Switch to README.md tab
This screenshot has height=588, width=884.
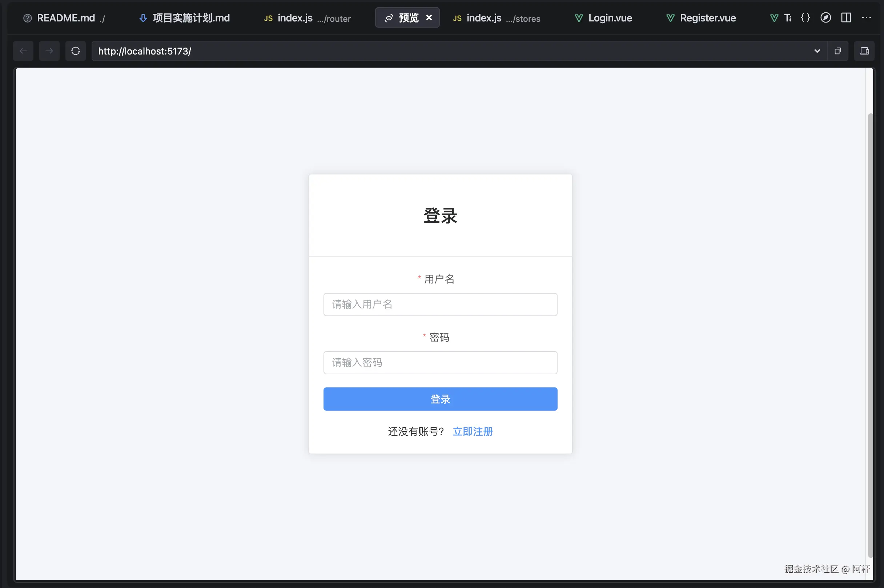tap(66, 18)
